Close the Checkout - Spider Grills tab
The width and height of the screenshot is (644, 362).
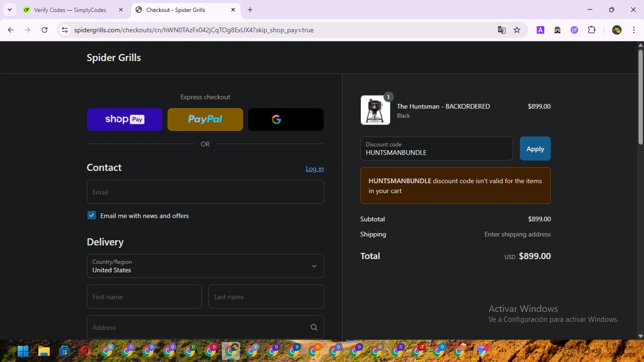coord(233,9)
